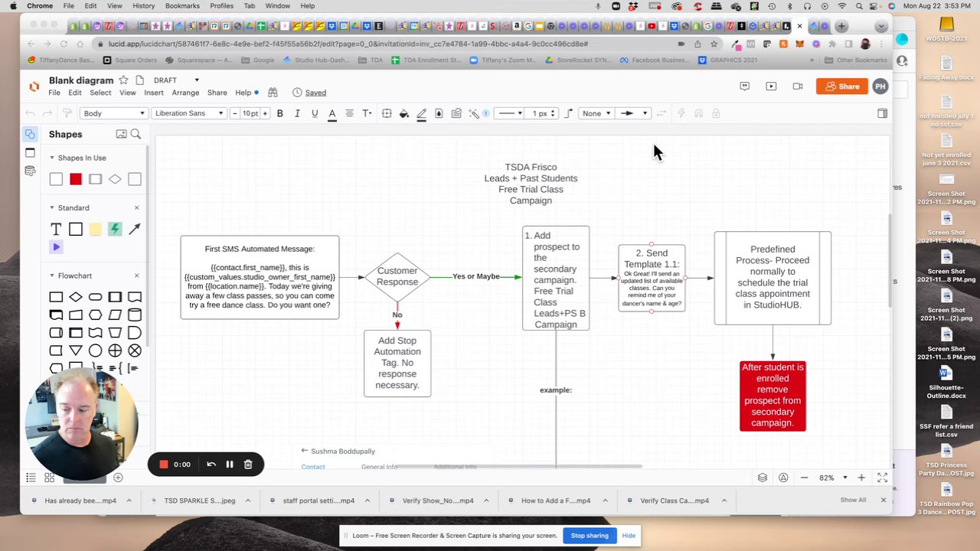Select the arrow line shape

click(x=135, y=229)
